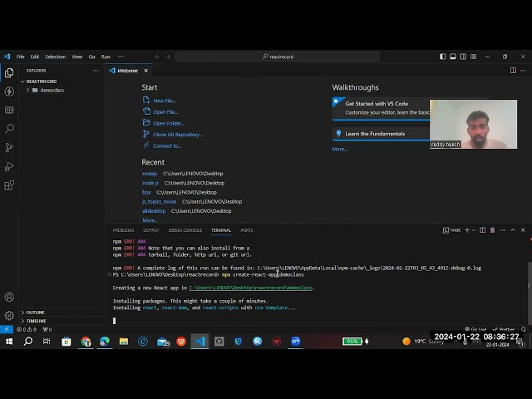532x399 pixels.
Task: Open Windows Start menu
Action: pos(9,342)
